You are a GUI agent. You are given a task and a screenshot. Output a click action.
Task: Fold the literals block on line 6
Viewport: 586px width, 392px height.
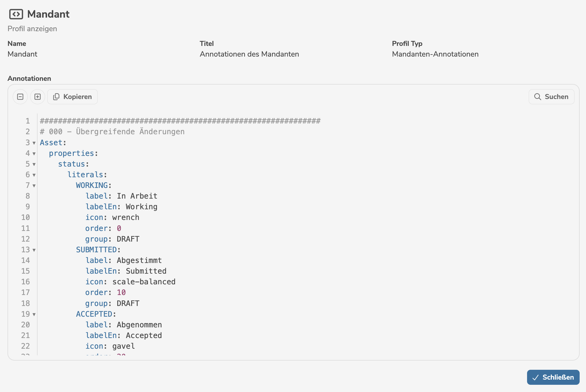(34, 175)
